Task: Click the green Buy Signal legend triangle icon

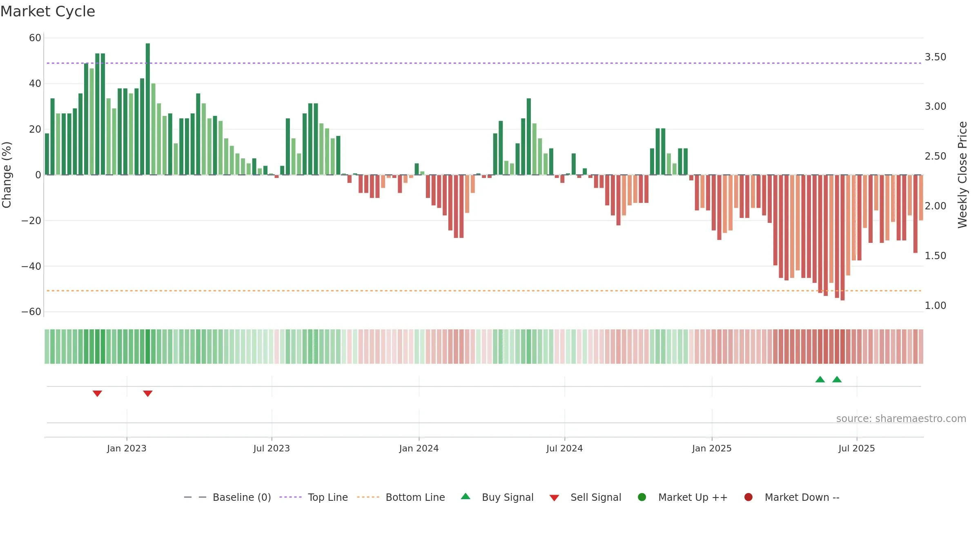Action: click(x=465, y=496)
